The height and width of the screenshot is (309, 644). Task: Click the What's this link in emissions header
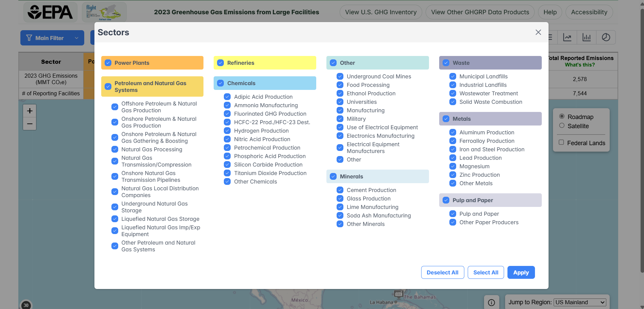[580, 64]
